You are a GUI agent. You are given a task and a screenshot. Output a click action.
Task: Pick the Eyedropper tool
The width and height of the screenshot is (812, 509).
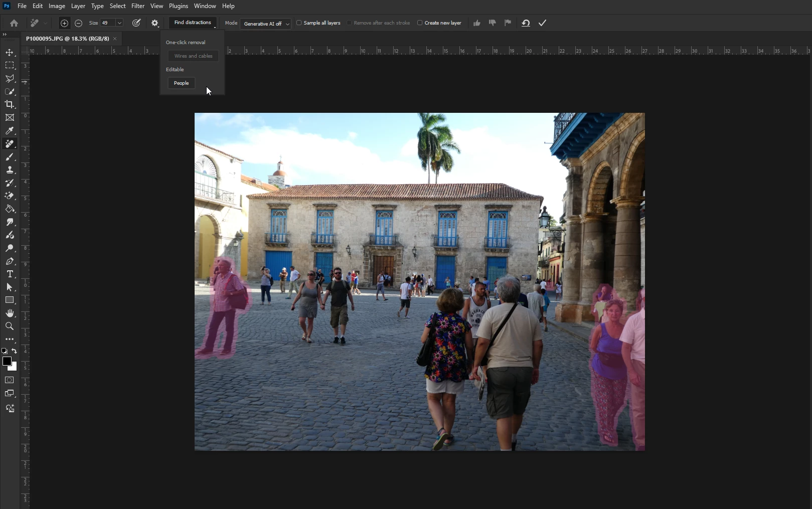(x=10, y=131)
